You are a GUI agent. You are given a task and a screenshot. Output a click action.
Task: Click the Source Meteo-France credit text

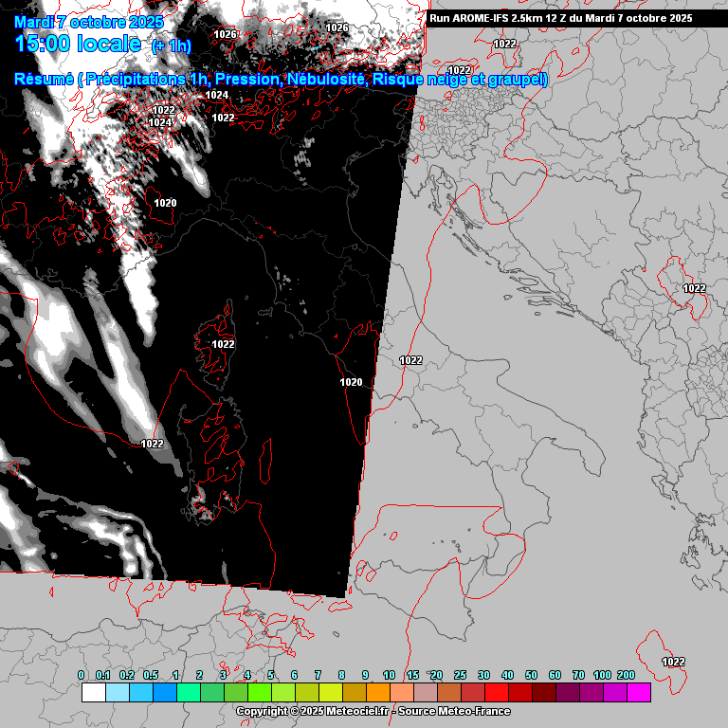454,711
